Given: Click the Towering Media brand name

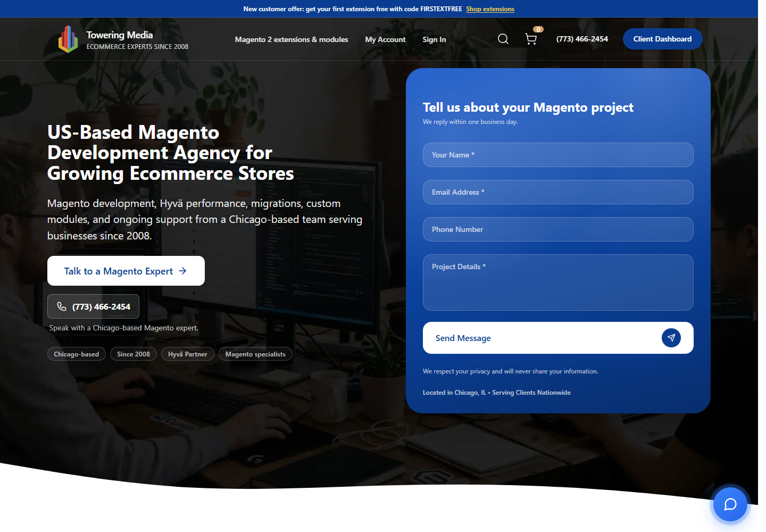Looking at the screenshot, I should pyautogui.click(x=120, y=35).
